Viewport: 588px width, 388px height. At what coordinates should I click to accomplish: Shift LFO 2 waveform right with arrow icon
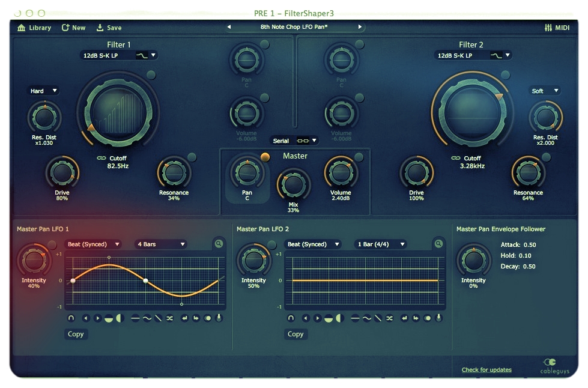317,318
